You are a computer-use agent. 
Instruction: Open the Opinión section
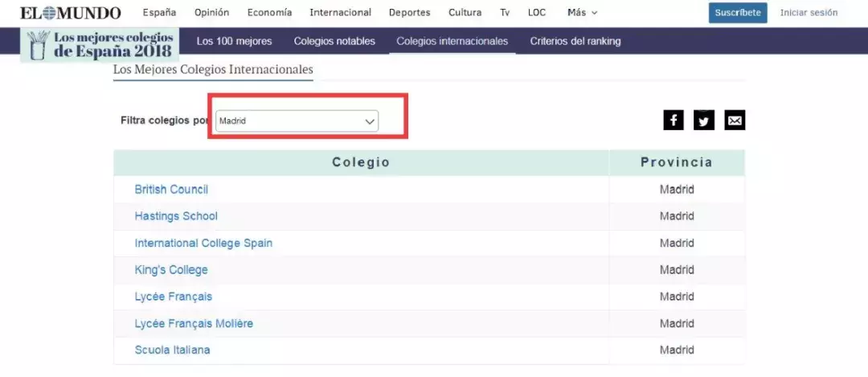pos(211,13)
